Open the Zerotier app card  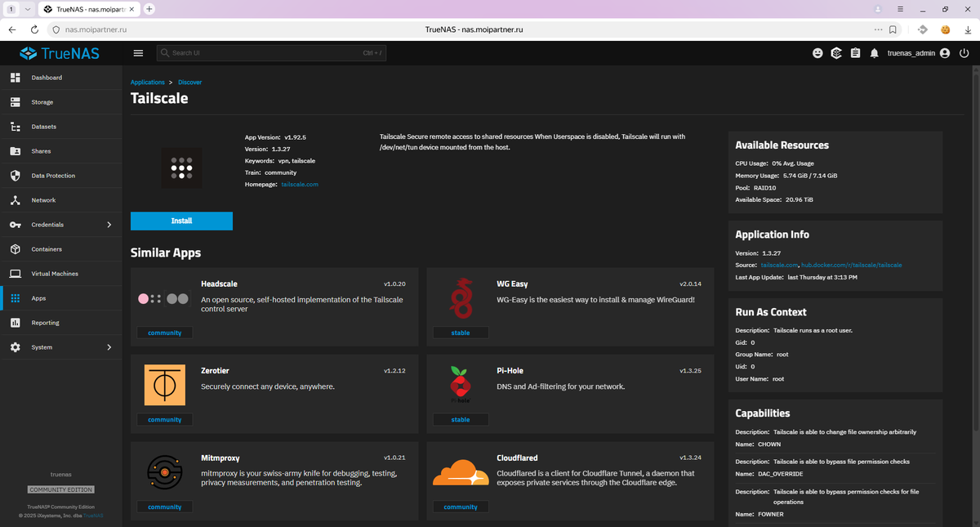(x=274, y=393)
